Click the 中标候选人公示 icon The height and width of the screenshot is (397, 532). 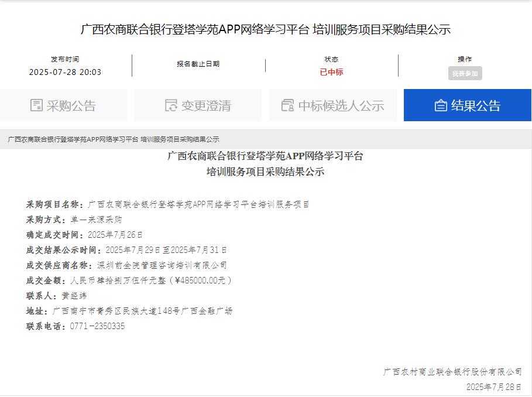(288, 105)
